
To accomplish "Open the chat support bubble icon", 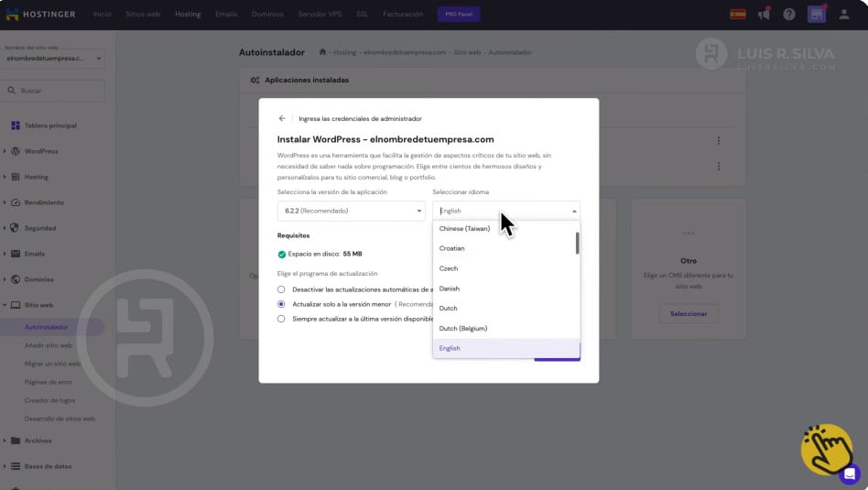I will [x=849, y=474].
